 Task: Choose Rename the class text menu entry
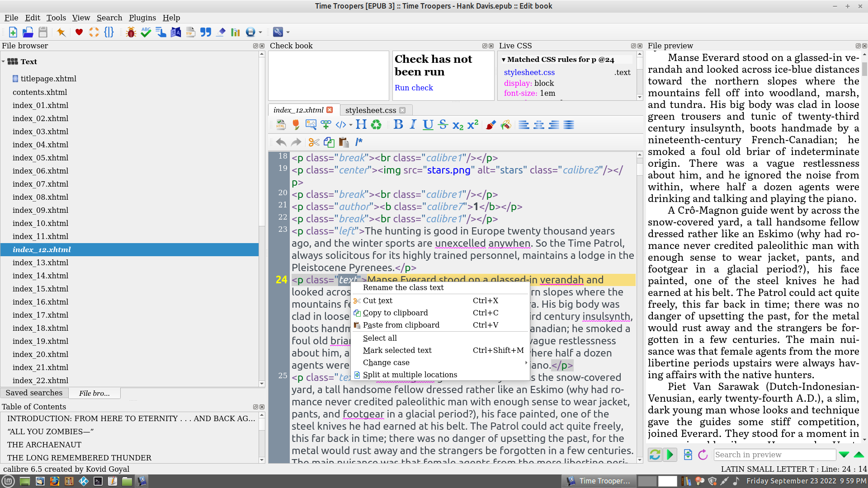coord(403,288)
